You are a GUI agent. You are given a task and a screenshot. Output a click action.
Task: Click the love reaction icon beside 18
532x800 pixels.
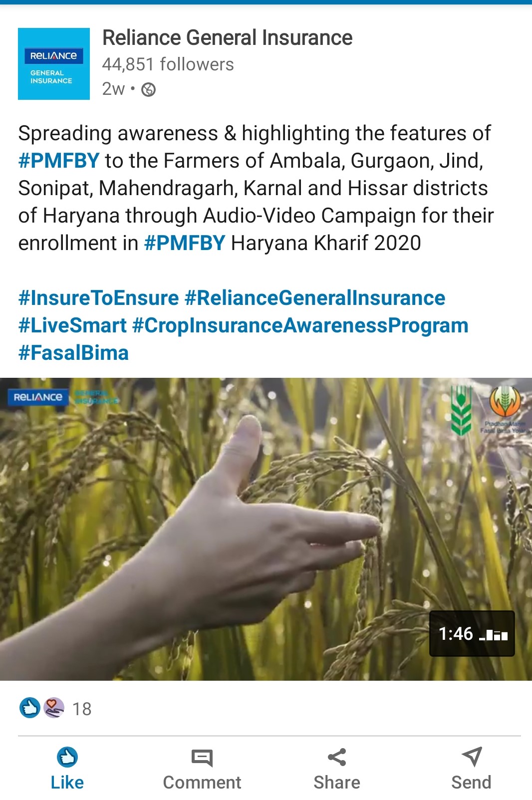[53, 708]
